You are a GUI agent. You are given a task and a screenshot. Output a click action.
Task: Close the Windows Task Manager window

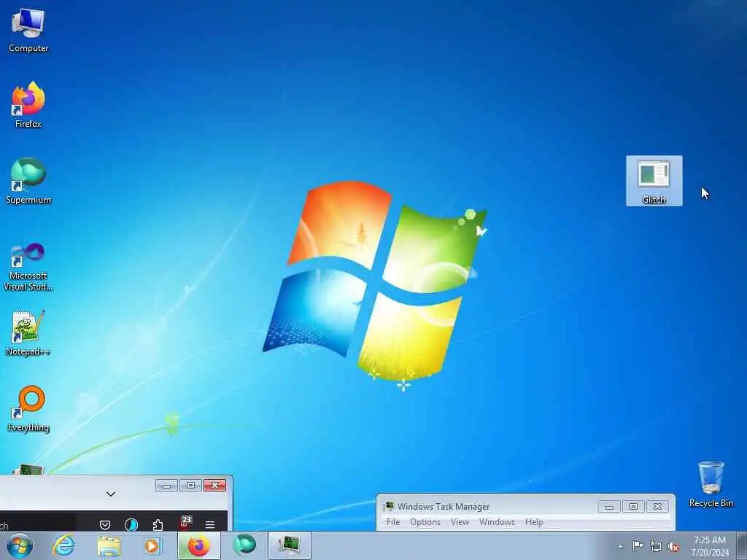657,506
